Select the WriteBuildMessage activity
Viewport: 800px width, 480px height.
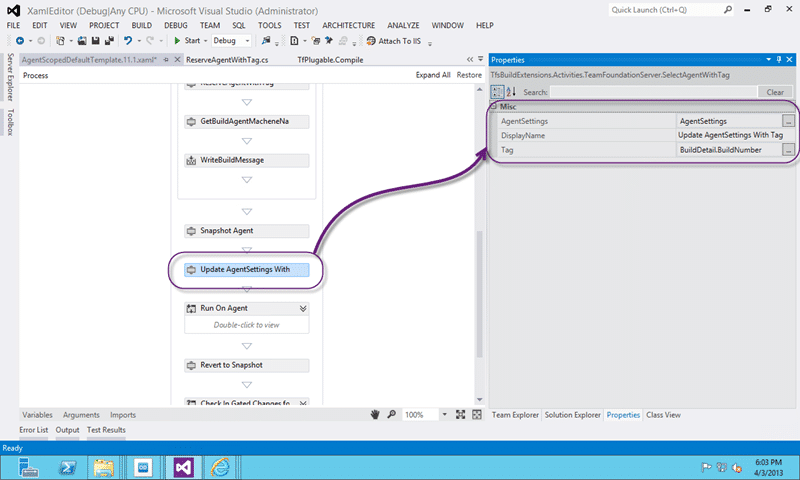coord(246,160)
